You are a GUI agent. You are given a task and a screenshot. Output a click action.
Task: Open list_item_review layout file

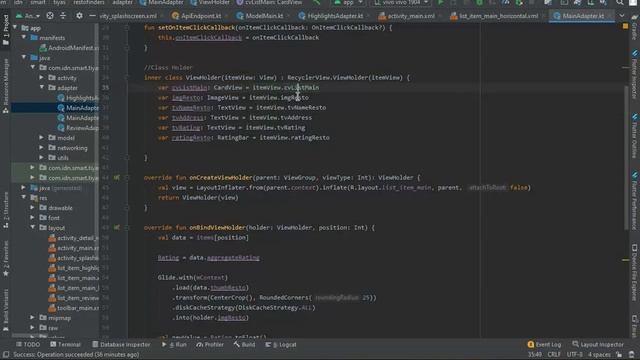[x=73, y=298]
